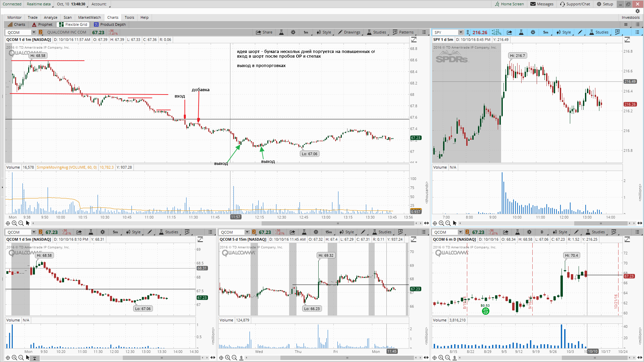This screenshot has height=362, width=644.
Task: Click beaker icon on QCOM daily chart toolbar
Action: click(518, 232)
